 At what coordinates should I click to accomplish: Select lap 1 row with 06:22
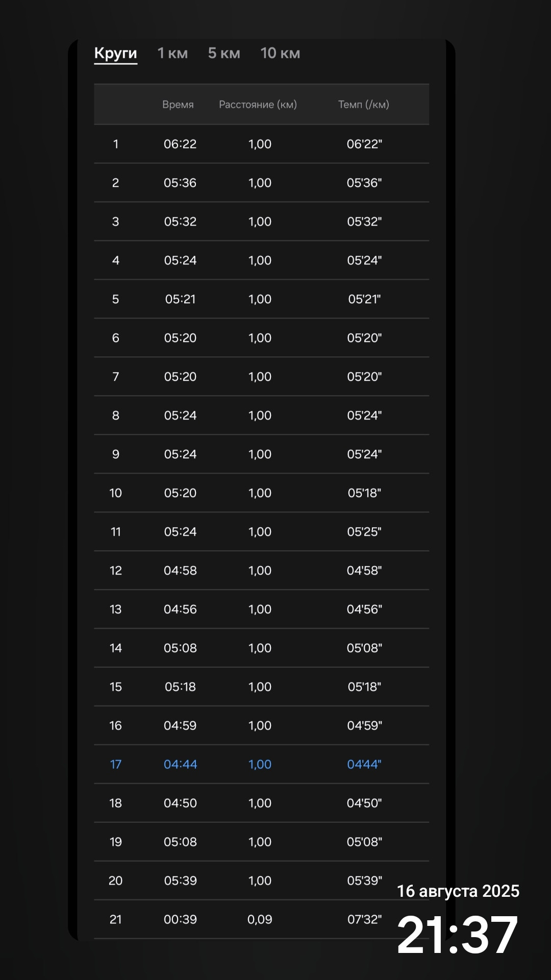click(261, 144)
